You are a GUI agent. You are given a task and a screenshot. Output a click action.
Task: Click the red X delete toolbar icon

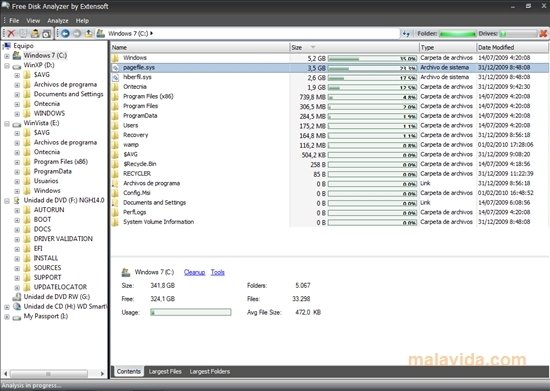pyautogui.click(x=11, y=34)
